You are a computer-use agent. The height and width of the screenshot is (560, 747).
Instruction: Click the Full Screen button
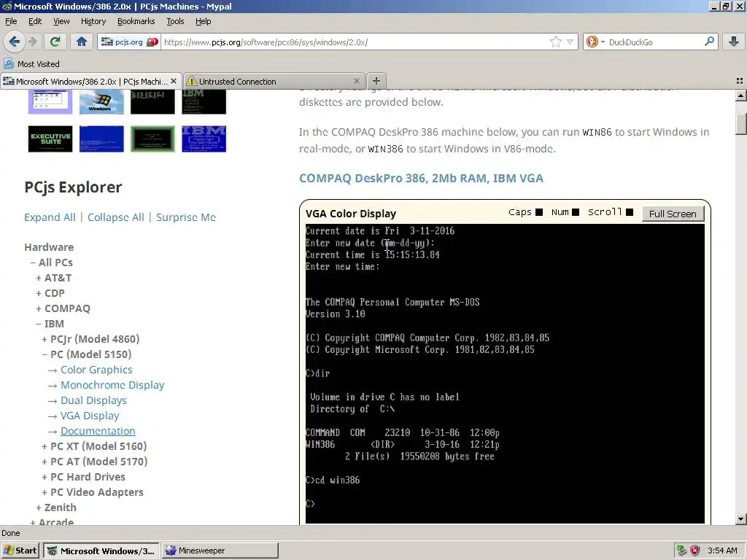[673, 214]
